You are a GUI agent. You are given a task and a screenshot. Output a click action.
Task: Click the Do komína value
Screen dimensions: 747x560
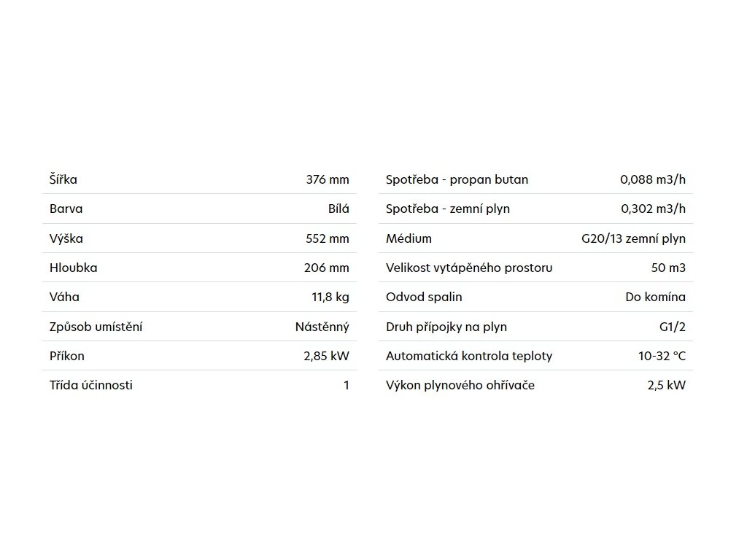(655, 297)
